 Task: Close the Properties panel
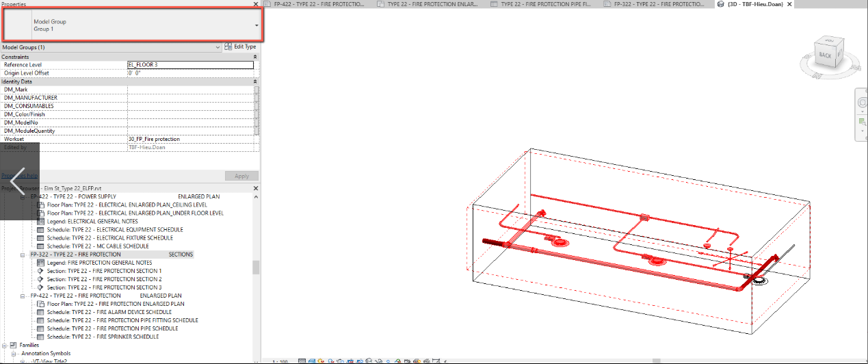pyautogui.click(x=256, y=4)
